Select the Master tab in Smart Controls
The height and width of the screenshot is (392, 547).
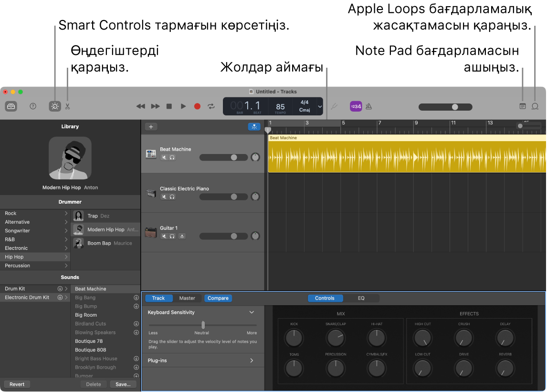click(188, 298)
